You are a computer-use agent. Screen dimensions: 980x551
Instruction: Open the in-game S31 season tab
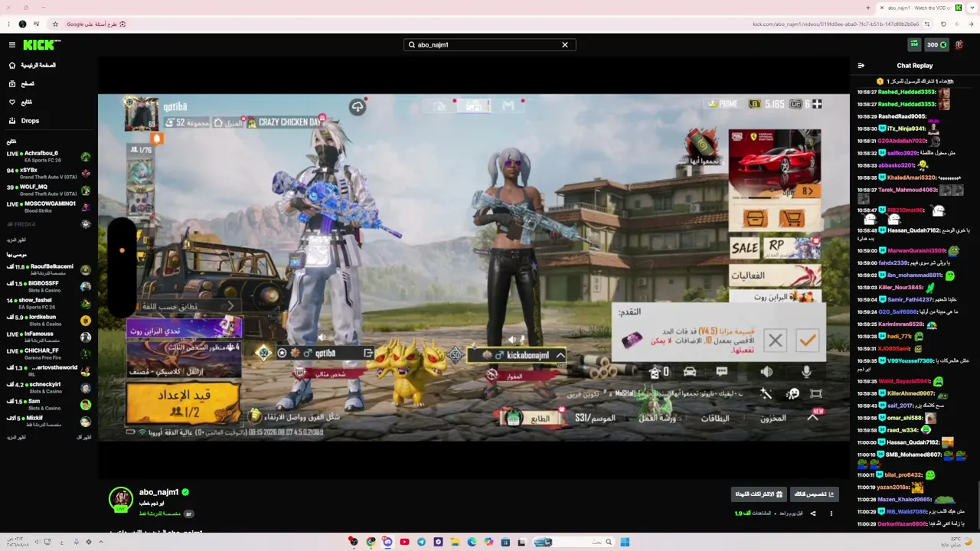[594, 419]
